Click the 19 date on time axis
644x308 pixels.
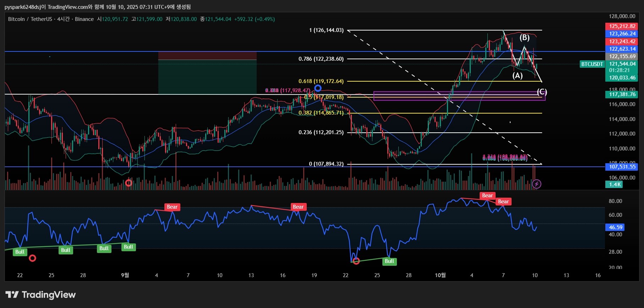pos(314,275)
